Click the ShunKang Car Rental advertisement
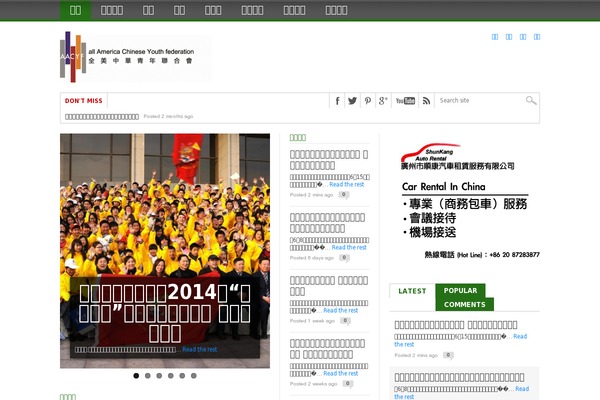This screenshot has width=600, height=400. tap(465, 201)
